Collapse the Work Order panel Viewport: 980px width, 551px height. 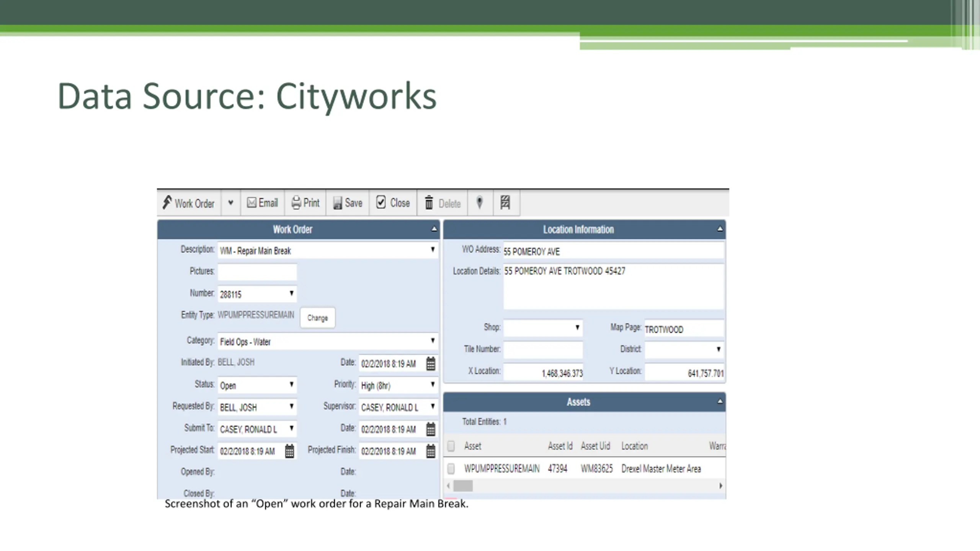tap(434, 229)
